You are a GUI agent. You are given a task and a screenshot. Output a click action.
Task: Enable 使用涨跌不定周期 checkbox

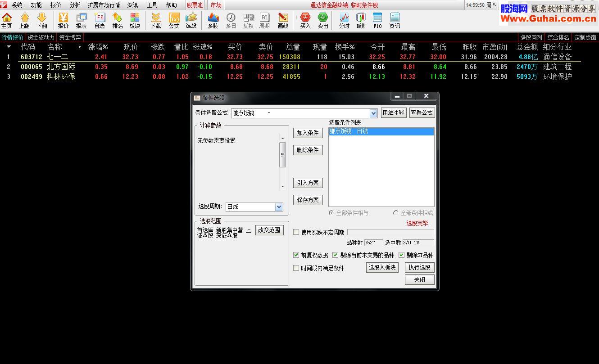pyautogui.click(x=296, y=232)
